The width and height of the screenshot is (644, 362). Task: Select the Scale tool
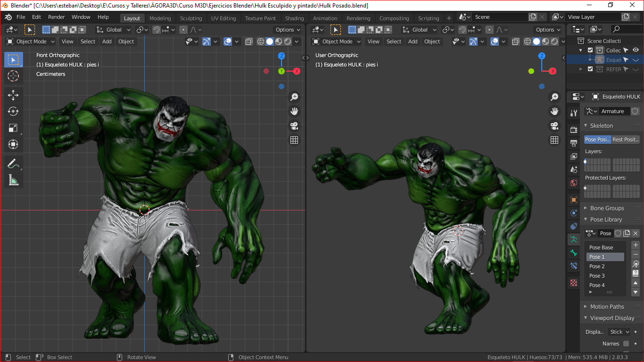pos(13,128)
